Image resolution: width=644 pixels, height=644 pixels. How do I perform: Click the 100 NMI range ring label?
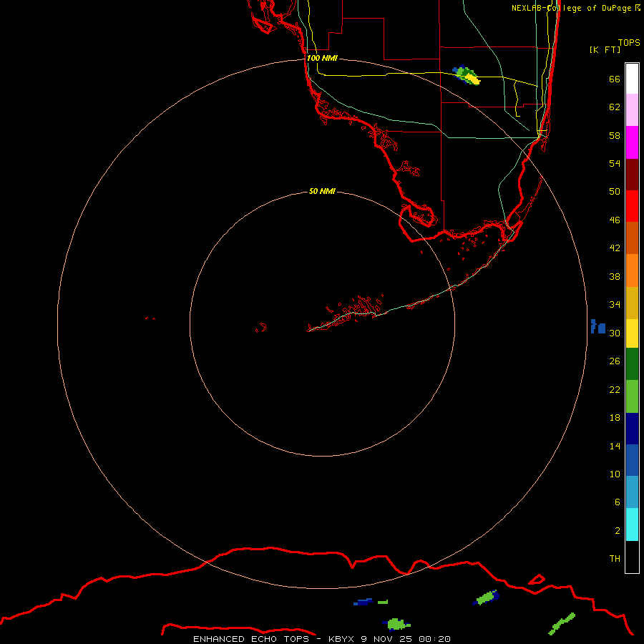point(322,58)
